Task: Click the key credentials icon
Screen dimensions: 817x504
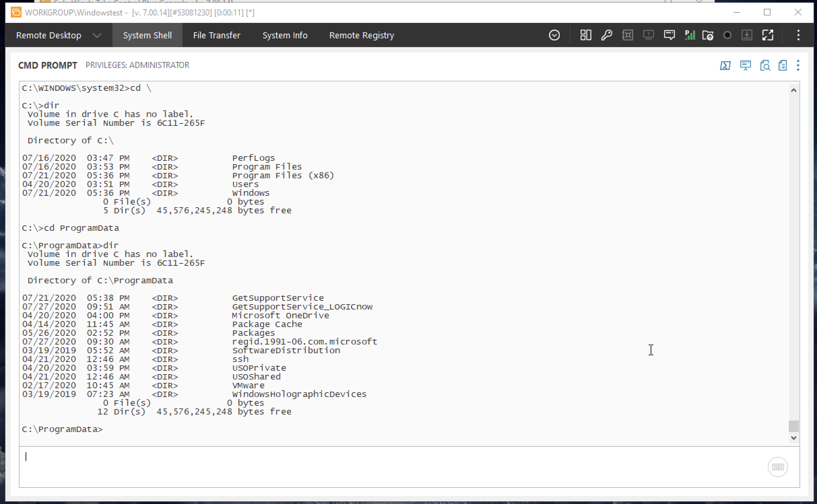Action: pyautogui.click(x=607, y=35)
